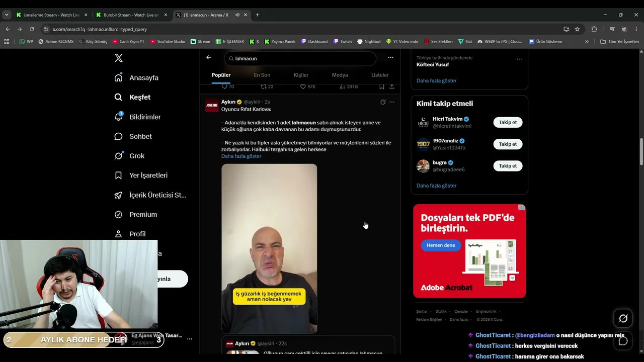Open more options for Köfteci Yusuf trend
The image size is (644, 362).
[x=519, y=59]
